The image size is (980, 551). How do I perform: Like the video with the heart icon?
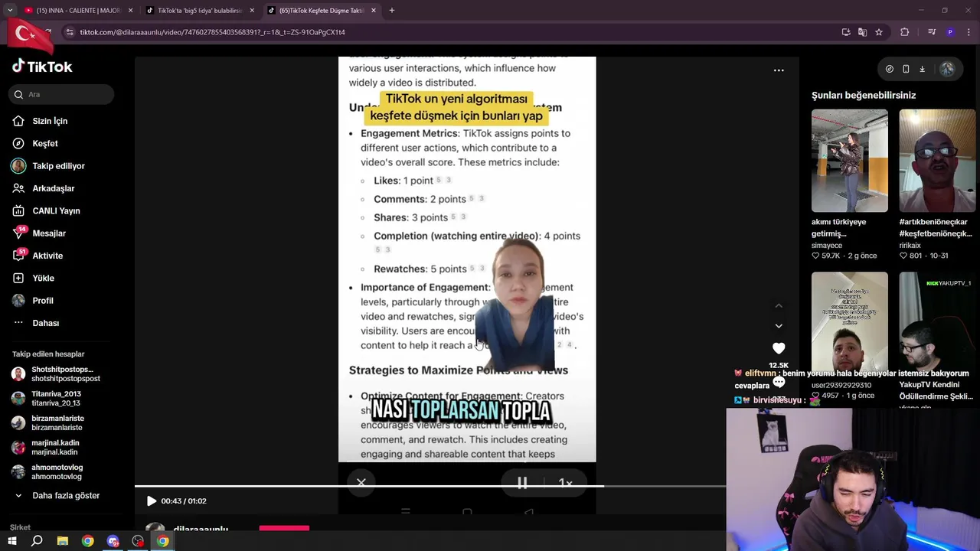pos(779,348)
